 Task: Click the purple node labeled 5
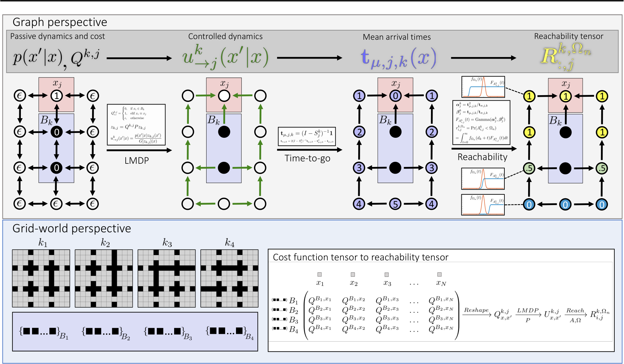coord(395,204)
